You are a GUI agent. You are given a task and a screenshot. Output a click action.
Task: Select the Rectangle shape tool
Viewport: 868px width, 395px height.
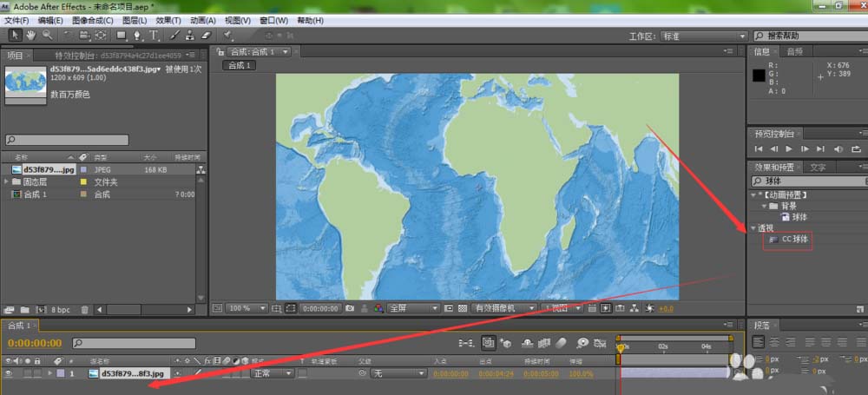coord(121,35)
